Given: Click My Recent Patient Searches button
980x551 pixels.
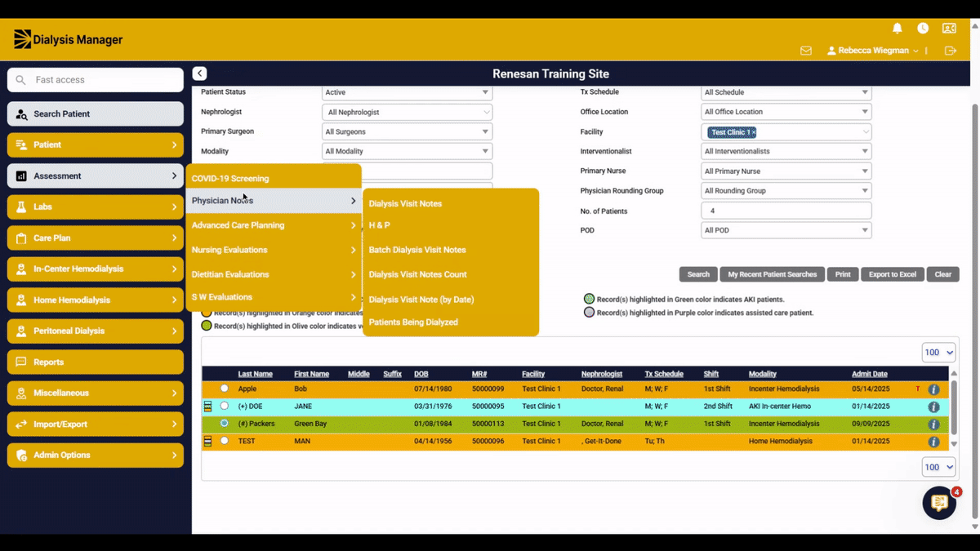Looking at the screenshot, I should click(x=773, y=274).
